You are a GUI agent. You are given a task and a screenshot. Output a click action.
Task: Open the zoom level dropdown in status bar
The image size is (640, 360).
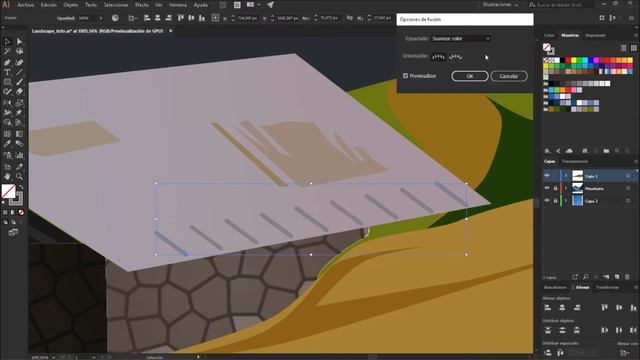[53, 357]
